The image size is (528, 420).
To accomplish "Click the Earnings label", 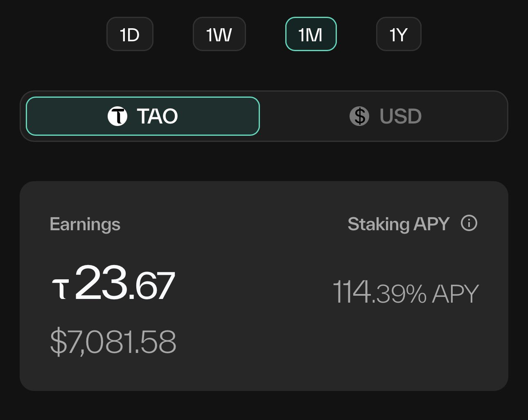I will 85,224.
